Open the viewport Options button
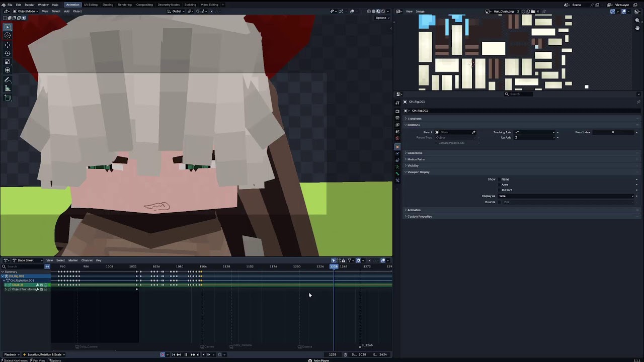The image size is (644, 362). [x=381, y=18]
